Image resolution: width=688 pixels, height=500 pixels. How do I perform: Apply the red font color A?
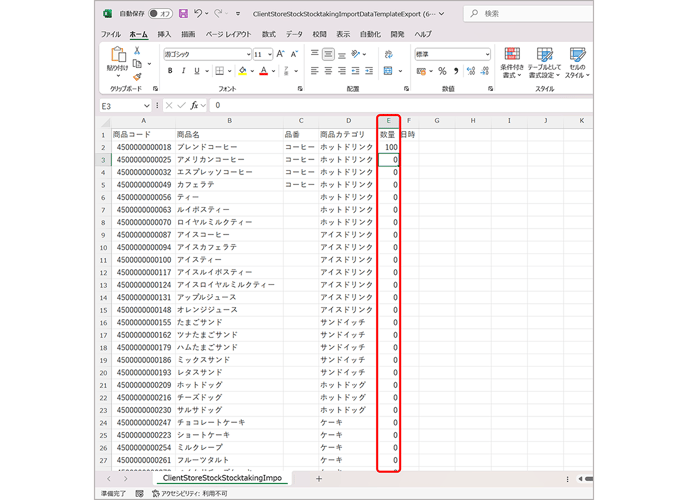pos(264,71)
